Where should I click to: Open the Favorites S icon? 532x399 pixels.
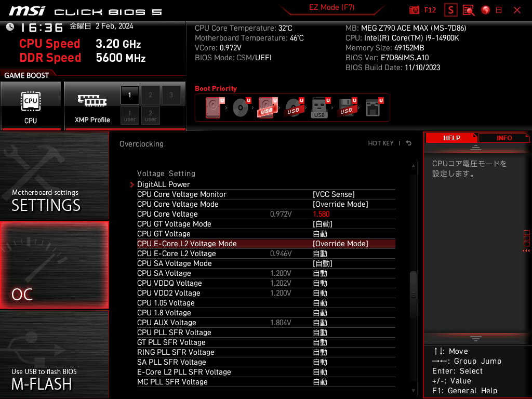[450, 10]
